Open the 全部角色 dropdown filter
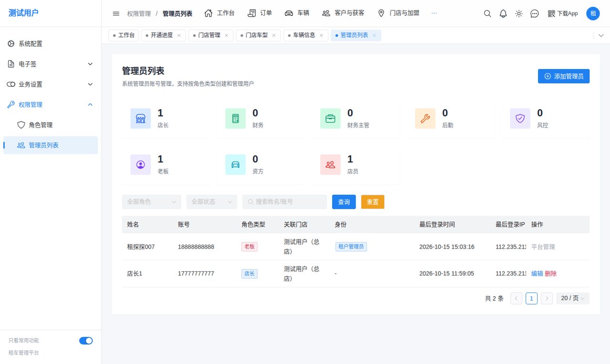610x364 pixels. tap(152, 202)
